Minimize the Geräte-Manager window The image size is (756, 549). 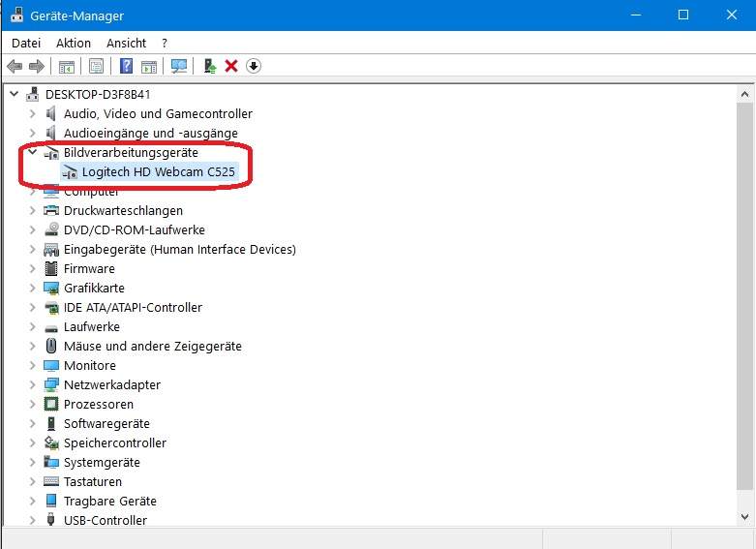[636, 15]
